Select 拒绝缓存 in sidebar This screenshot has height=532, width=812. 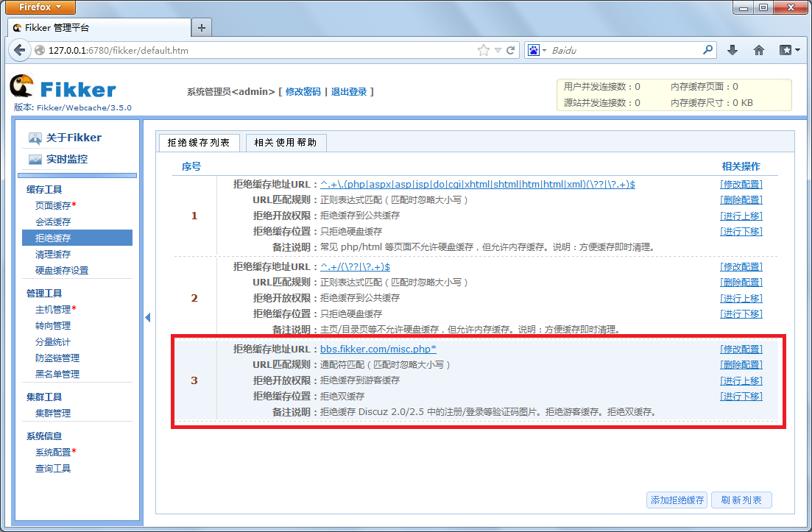77,238
